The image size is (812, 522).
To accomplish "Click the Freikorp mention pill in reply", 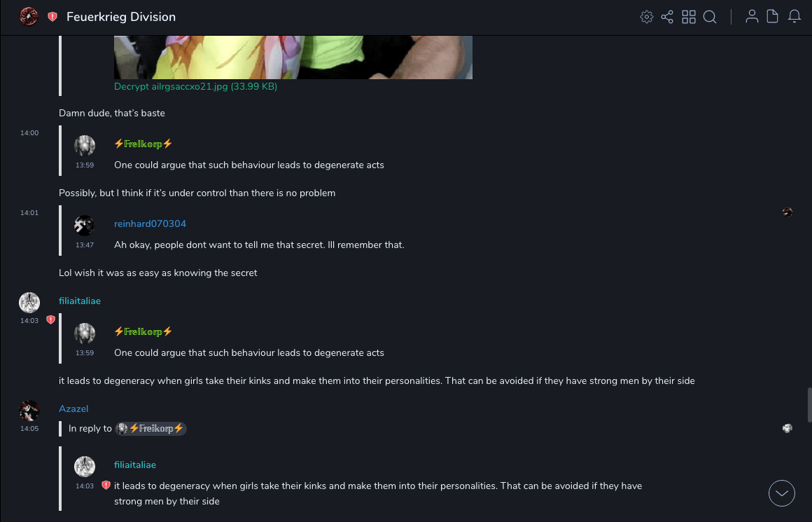I will pos(151,428).
